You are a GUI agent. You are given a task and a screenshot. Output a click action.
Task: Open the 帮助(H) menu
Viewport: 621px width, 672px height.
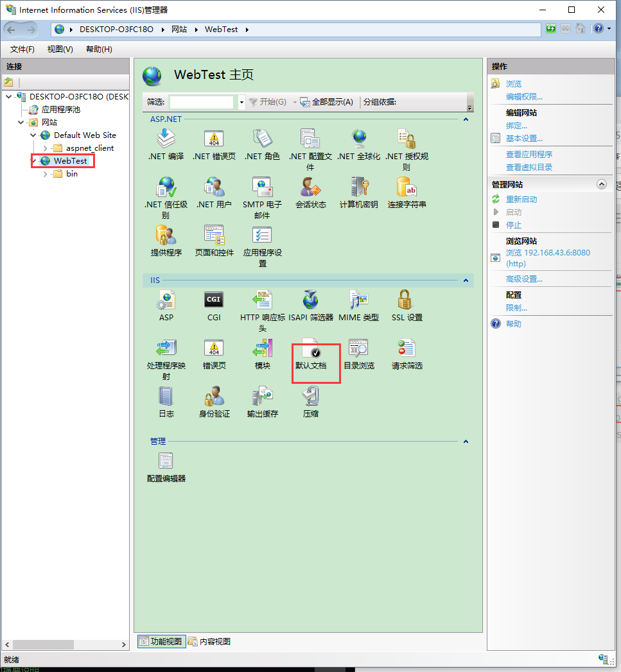[x=99, y=49]
